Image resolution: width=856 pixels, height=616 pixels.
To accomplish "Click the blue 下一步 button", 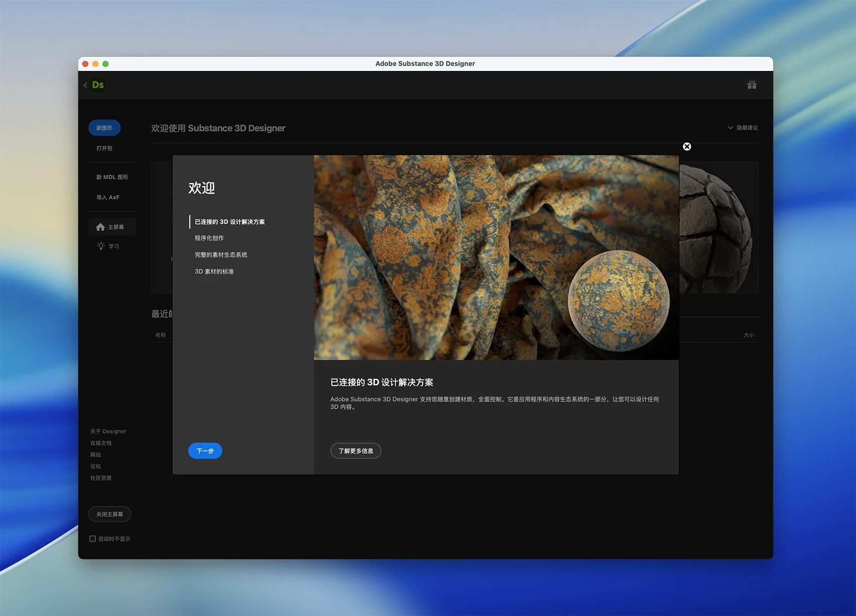I will click(205, 451).
